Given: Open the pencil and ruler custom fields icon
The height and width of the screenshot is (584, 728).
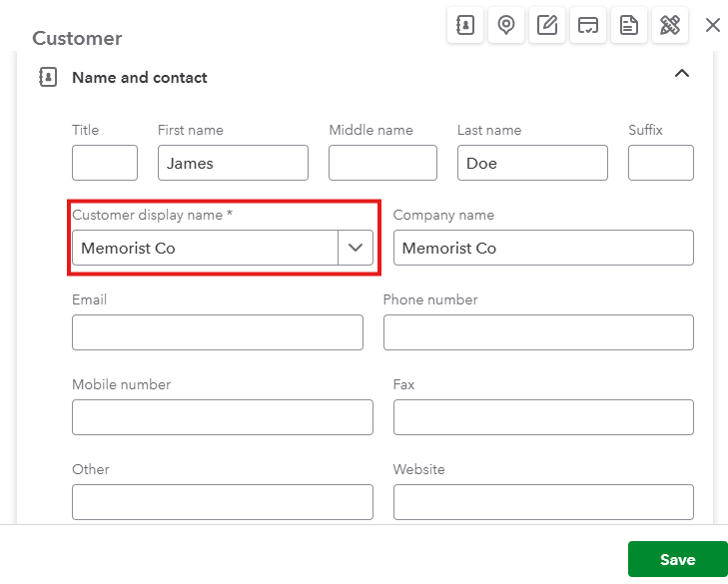Looking at the screenshot, I should (x=670, y=26).
